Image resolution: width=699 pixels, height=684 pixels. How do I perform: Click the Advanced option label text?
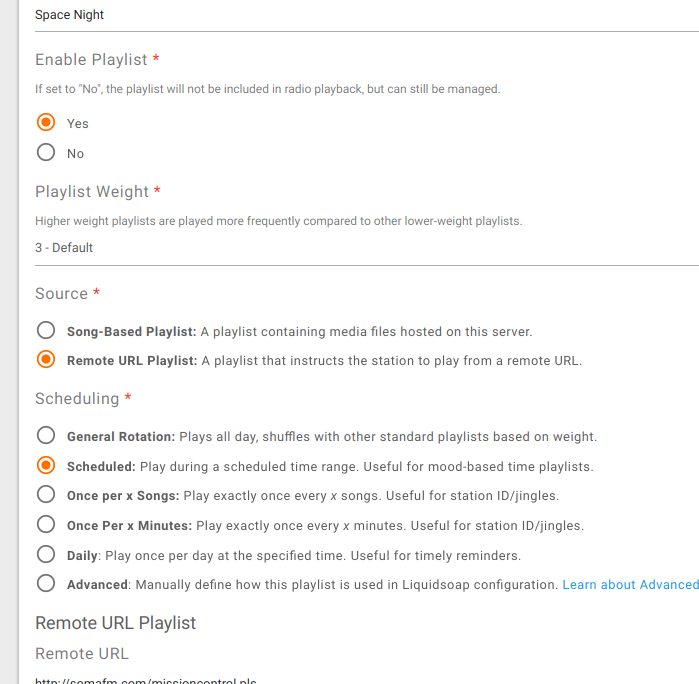coord(98,585)
